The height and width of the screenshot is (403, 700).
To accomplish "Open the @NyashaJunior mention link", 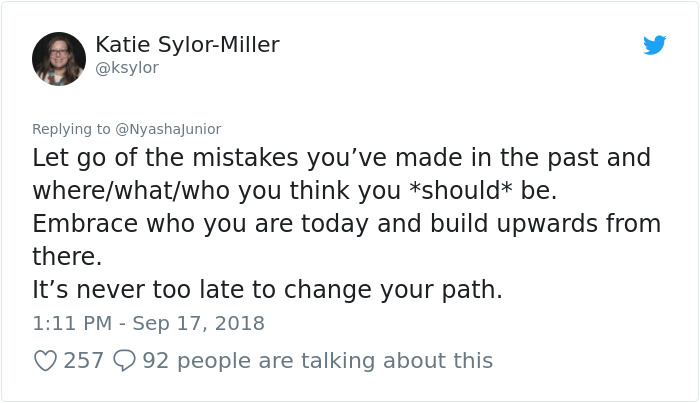I will (168, 129).
